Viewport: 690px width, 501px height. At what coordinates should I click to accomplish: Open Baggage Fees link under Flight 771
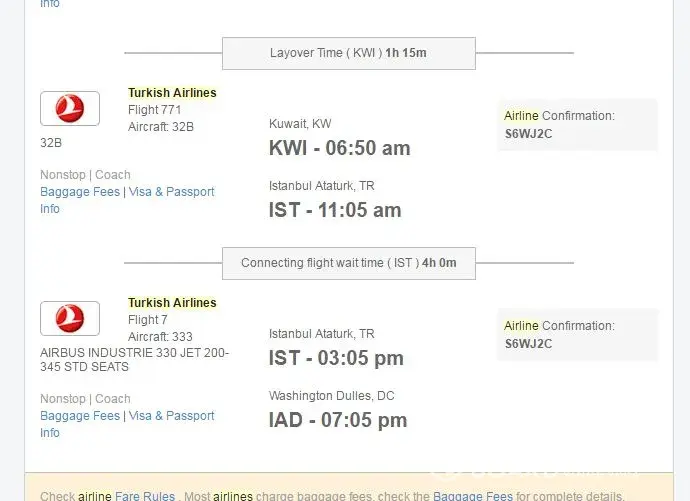80,192
